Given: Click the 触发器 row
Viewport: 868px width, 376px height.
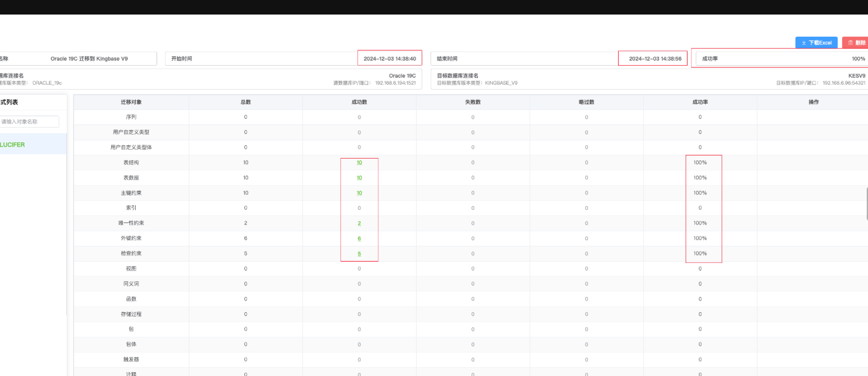Looking at the screenshot, I should click(131, 359).
